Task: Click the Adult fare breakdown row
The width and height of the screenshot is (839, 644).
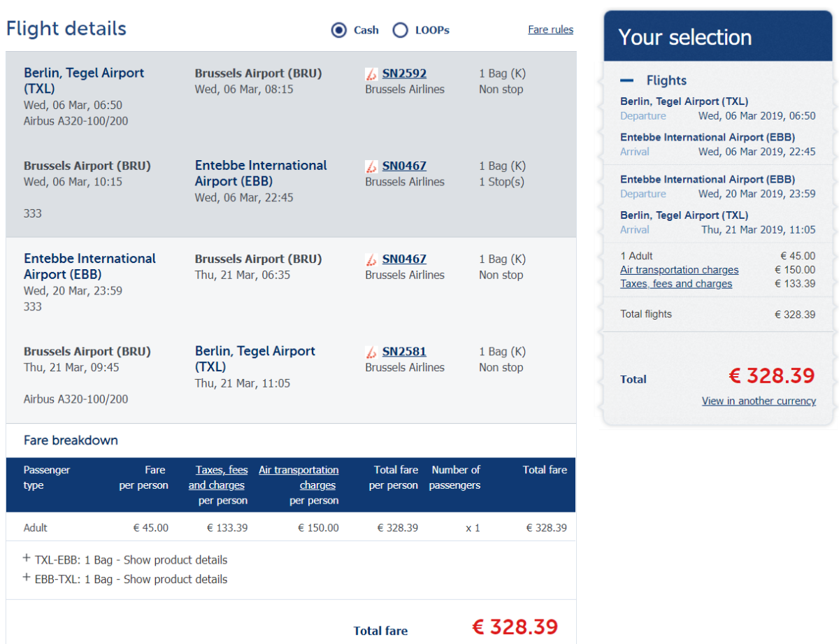Action: coord(291,528)
